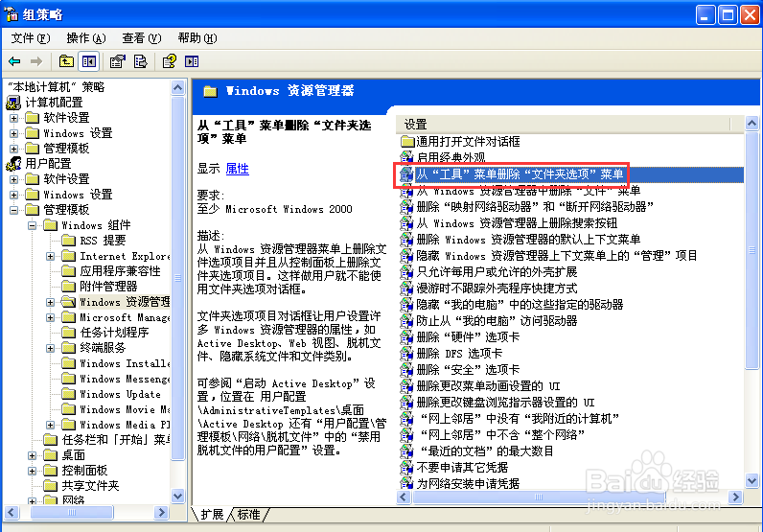This screenshot has height=532, width=763.
Task: Expand 软件设置 under 用户配置
Action: pos(14,179)
